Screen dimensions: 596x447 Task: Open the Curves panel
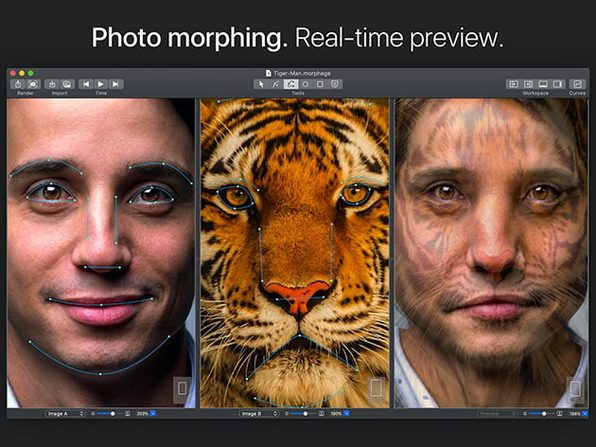tap(577, 84)
